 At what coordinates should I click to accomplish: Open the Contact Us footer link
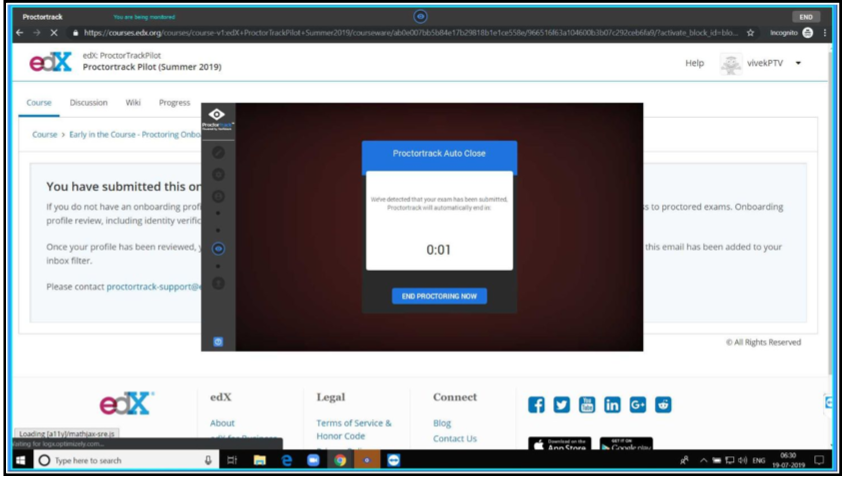(455, 439)
